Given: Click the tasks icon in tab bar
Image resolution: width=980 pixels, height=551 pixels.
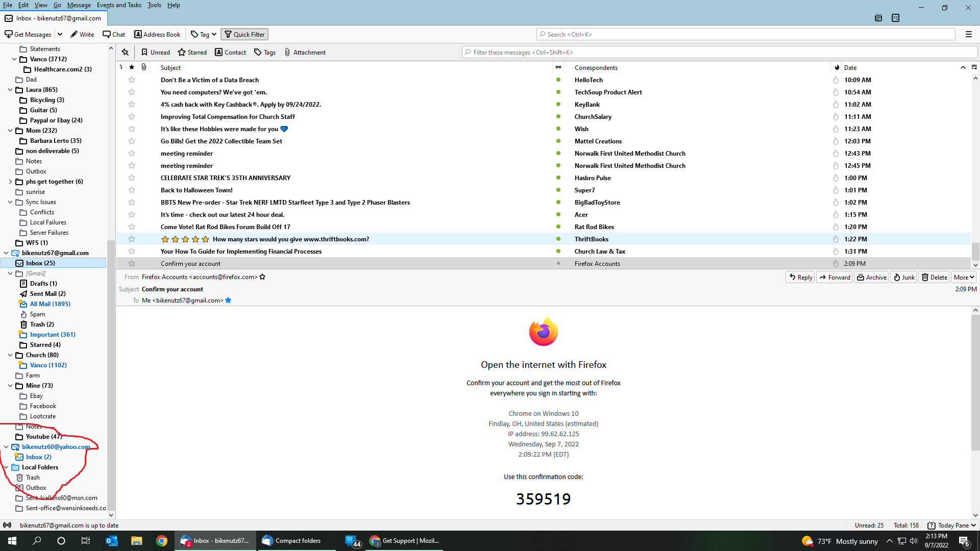Looking at the screenshot, I should (895, 18).
